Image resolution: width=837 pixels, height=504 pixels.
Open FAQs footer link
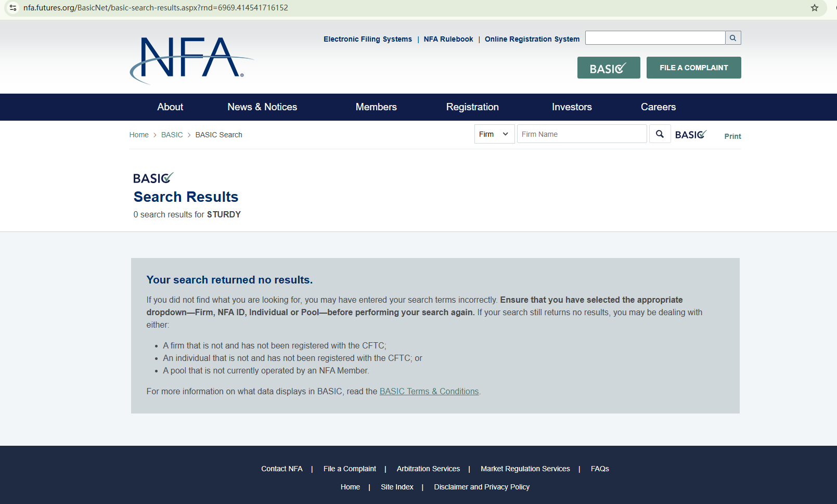click(600, 469)
